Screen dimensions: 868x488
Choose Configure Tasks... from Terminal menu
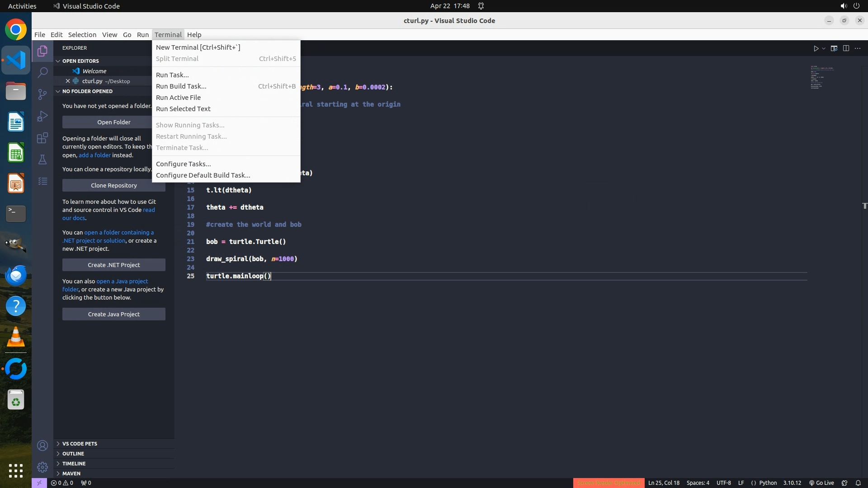183,164
